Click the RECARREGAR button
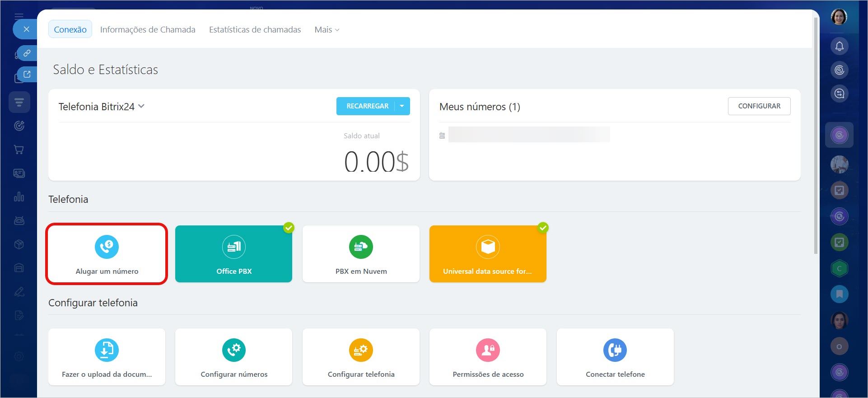Viewport: 868px width, 398px height. 367,106
